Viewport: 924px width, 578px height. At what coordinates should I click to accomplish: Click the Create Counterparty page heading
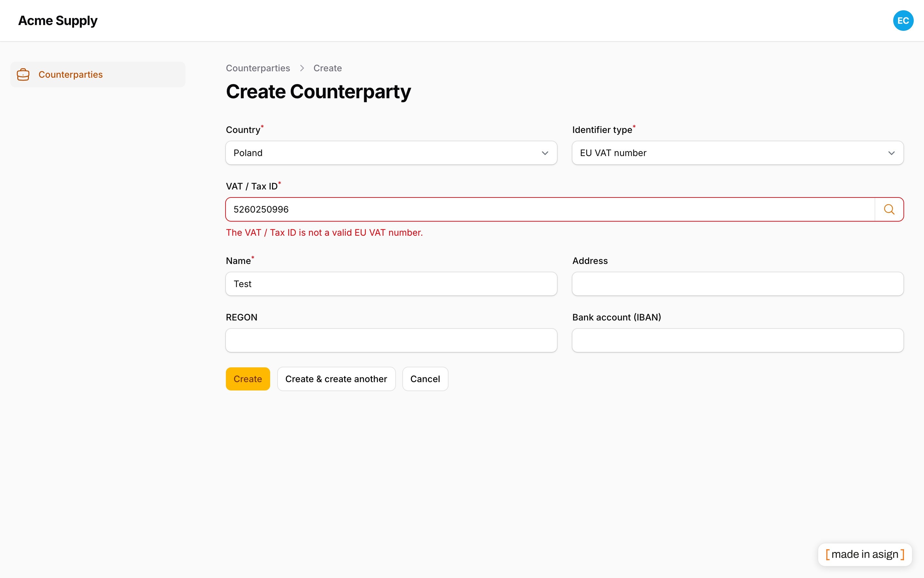coord(318,92)
